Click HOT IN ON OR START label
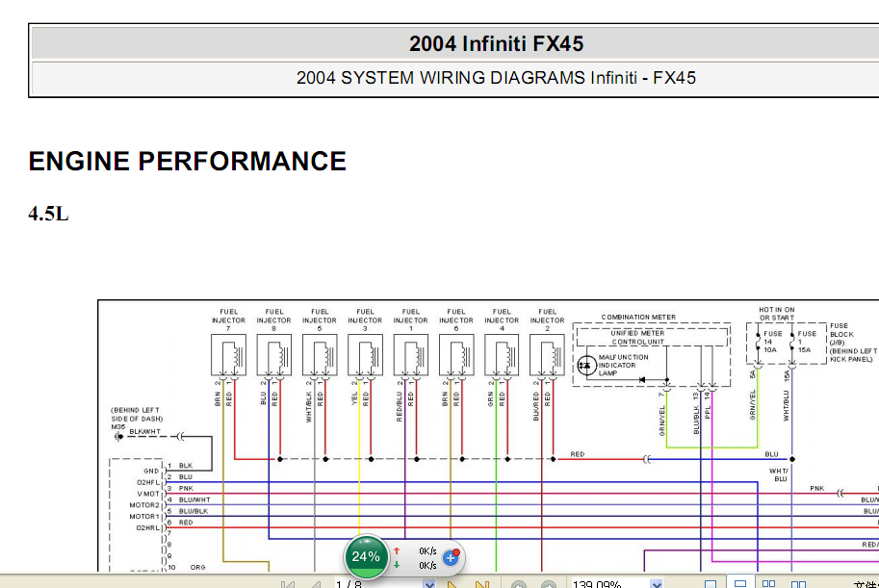Screen dimensions: 879x588 click(x=776, y=314)
